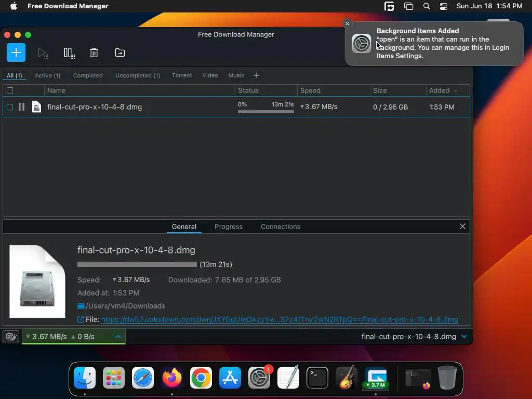
Task: Click the Background Items Added notification body
Action: 434,44
